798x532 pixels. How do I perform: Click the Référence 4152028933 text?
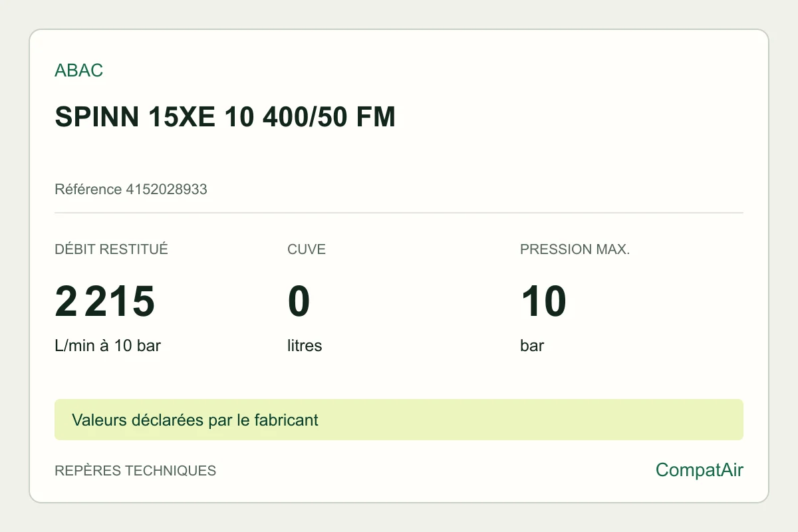pos(131,190)
